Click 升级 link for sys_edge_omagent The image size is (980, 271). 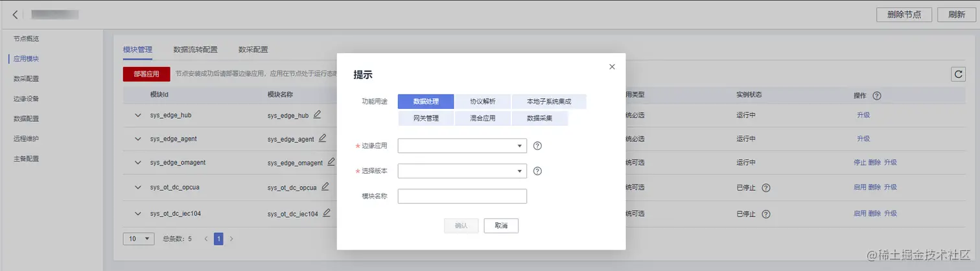[x=891, y=162]
